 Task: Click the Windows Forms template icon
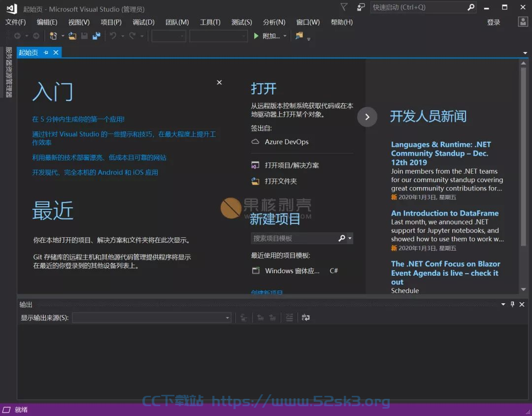(x=256, y=270)
